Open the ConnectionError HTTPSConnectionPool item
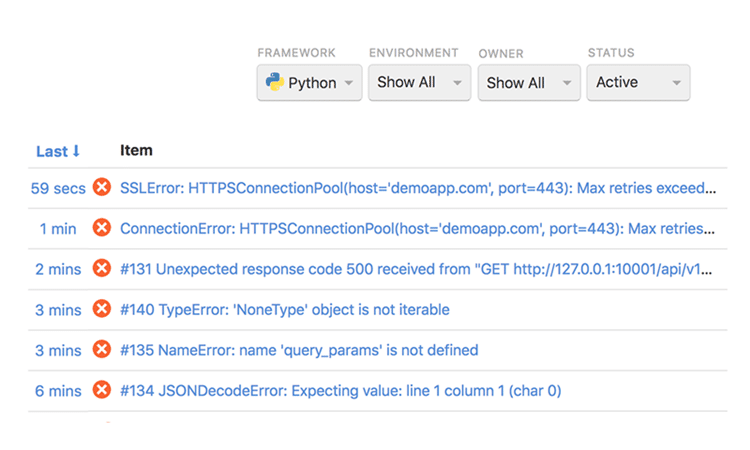 click(x=417, y=229)
